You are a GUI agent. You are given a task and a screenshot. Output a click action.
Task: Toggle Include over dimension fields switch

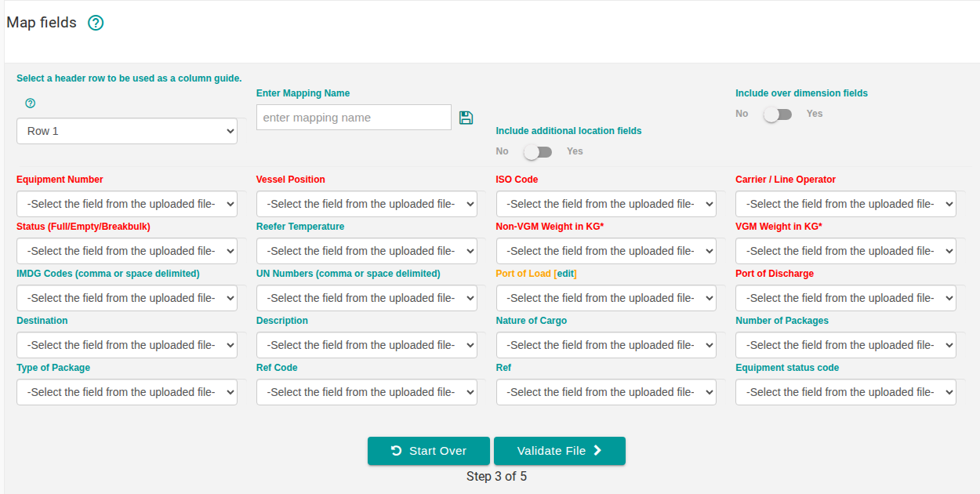[x=778, y=114]
